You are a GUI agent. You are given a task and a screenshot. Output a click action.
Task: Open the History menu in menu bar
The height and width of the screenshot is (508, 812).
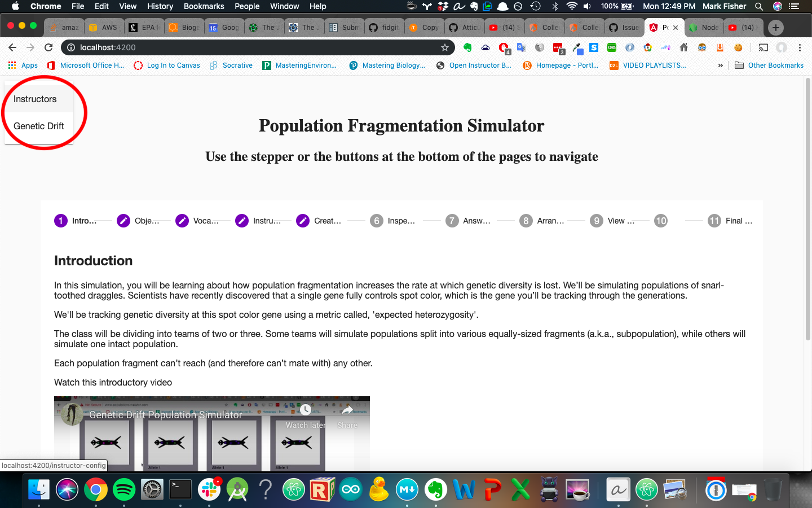160,6
